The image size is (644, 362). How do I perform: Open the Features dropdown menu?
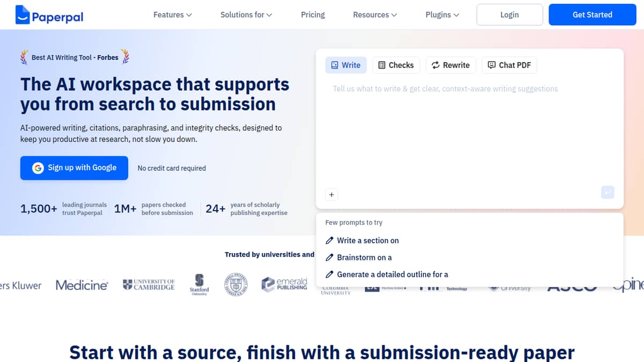(x=172, y=15)
